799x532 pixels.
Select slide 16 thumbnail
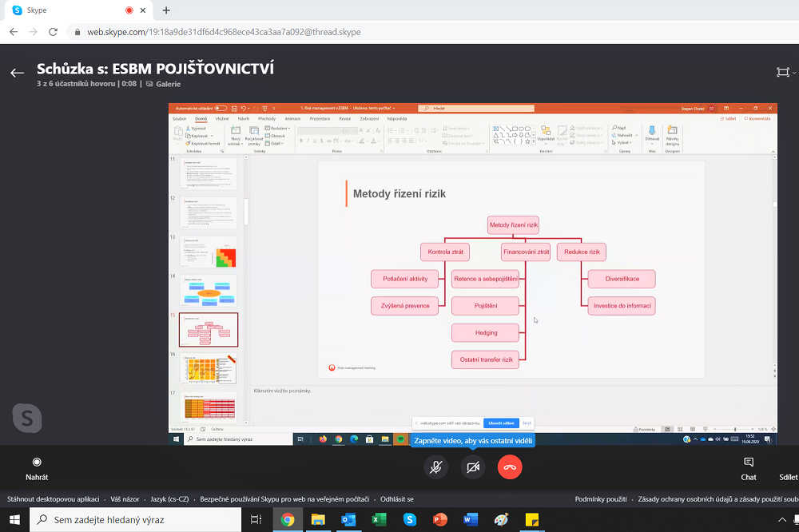click(209, 368)
